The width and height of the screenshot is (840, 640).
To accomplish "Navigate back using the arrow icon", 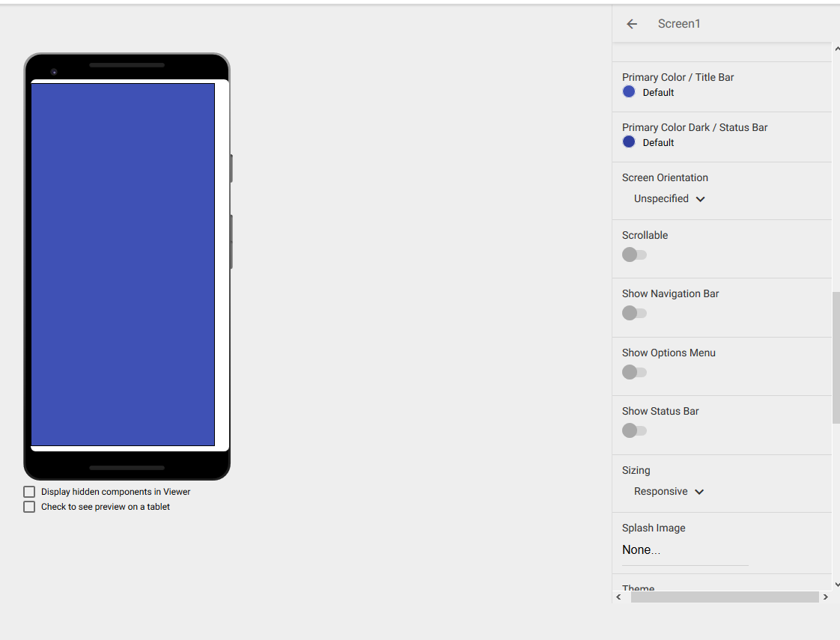I will pos(631,23).
